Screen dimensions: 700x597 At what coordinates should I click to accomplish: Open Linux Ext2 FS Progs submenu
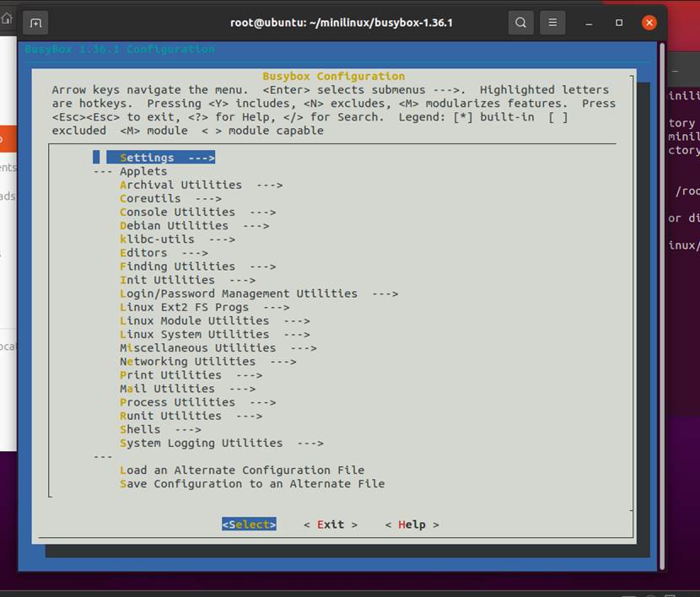(x=204, y=308)
